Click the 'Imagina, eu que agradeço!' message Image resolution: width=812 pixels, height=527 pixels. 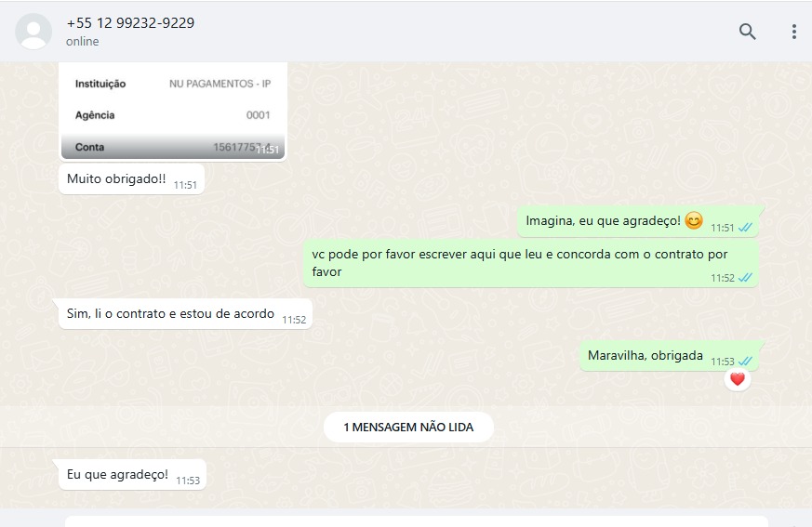pos(638,221)
